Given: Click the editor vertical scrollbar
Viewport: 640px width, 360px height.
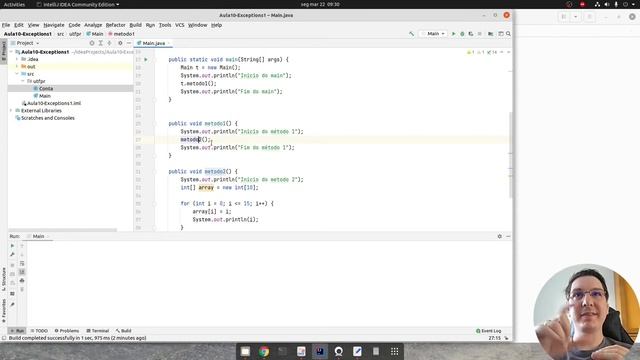Looking at the screenshot, I should pyautogui.click(x=510, y=155).
